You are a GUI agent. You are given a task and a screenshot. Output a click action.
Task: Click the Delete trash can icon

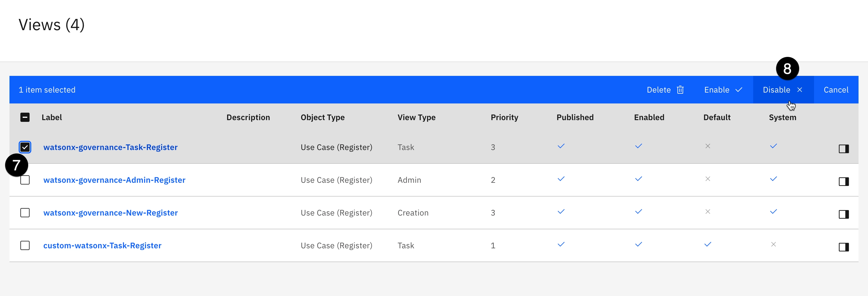(x=680, y=90)
